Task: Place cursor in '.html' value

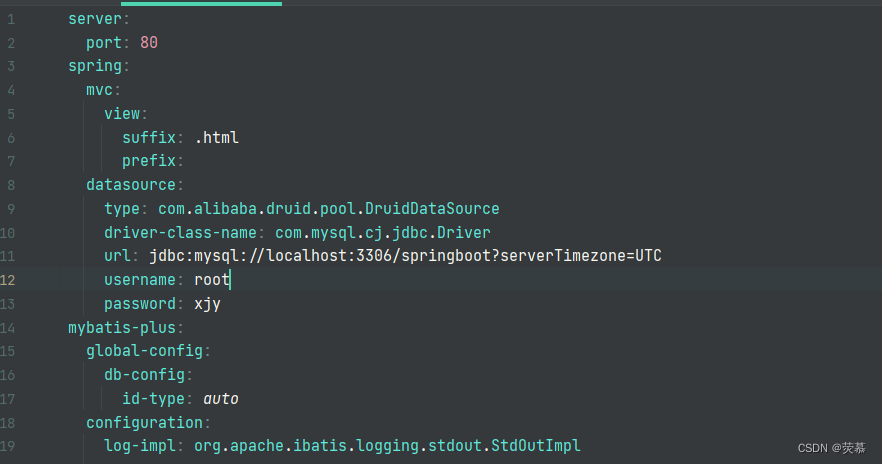Action: click(x=217, y=138)
